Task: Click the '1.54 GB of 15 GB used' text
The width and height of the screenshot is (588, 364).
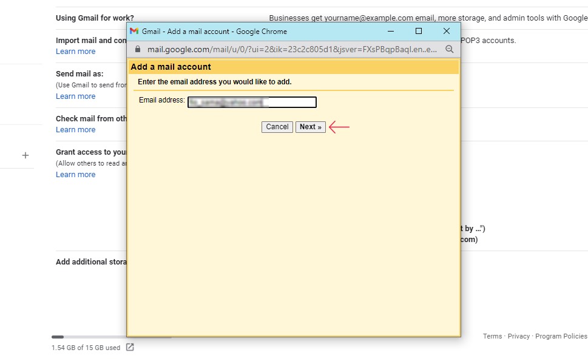Action: (x=86, y=348)
